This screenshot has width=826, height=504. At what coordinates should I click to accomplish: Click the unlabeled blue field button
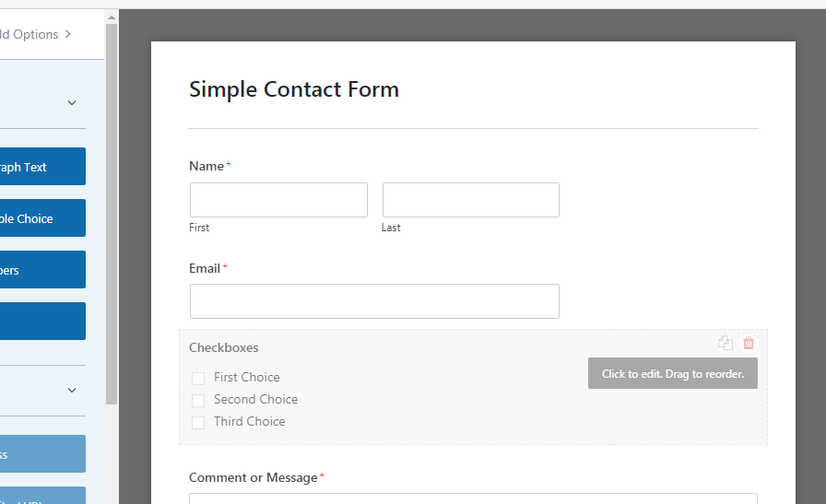tap(42, 322)
